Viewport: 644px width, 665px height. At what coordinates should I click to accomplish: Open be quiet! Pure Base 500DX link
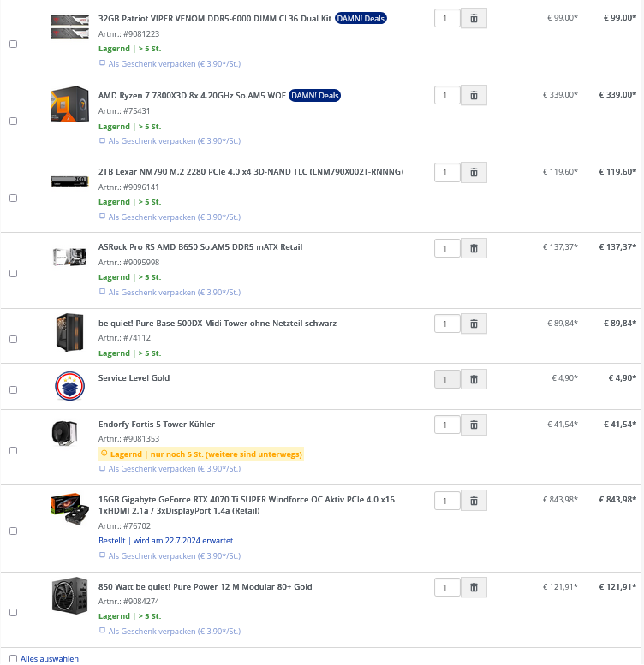point(218,324)
